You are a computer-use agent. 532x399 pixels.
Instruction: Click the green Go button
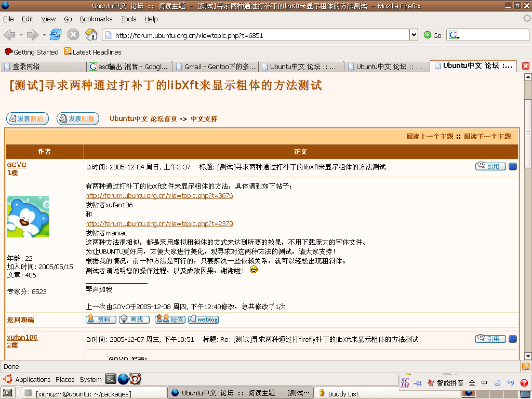pos(433,35)
